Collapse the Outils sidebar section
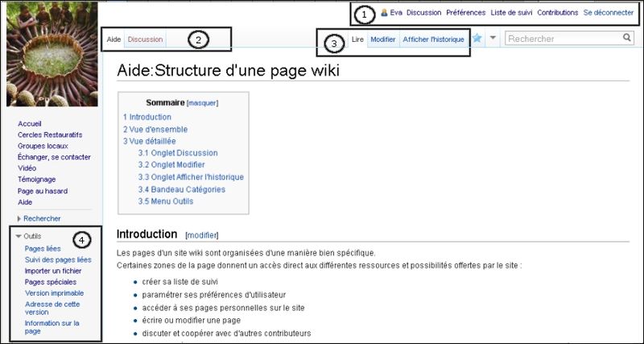This screenshot has width=644, height=344. click(19, 236)
